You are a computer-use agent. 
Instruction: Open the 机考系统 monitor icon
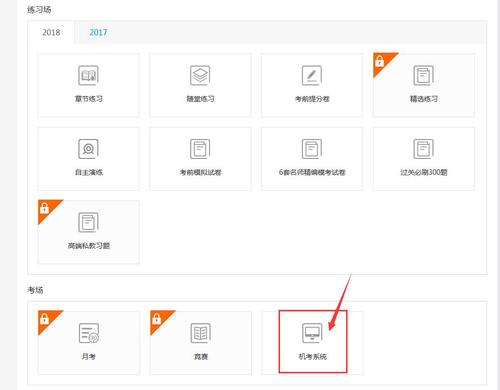pyautogui.click(x=312, y=333)
